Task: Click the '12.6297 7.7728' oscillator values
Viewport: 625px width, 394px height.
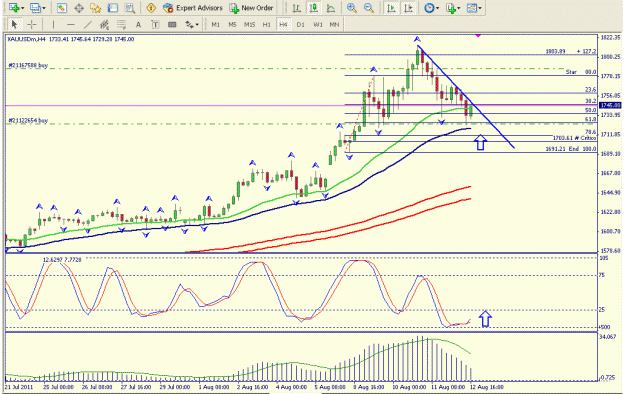Action: pyautogui.click(x=62, y=260)
